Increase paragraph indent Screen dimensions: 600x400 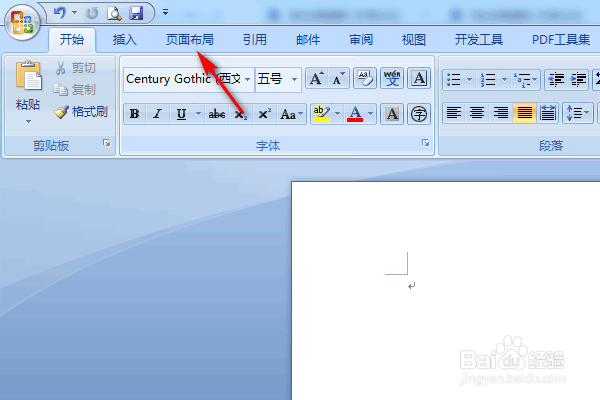coord(578,80)
